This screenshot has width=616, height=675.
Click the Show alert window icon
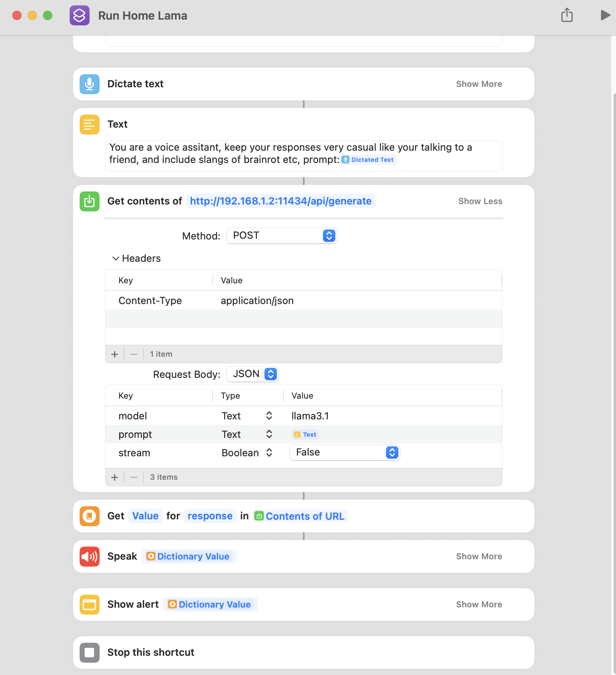(90, 605)
